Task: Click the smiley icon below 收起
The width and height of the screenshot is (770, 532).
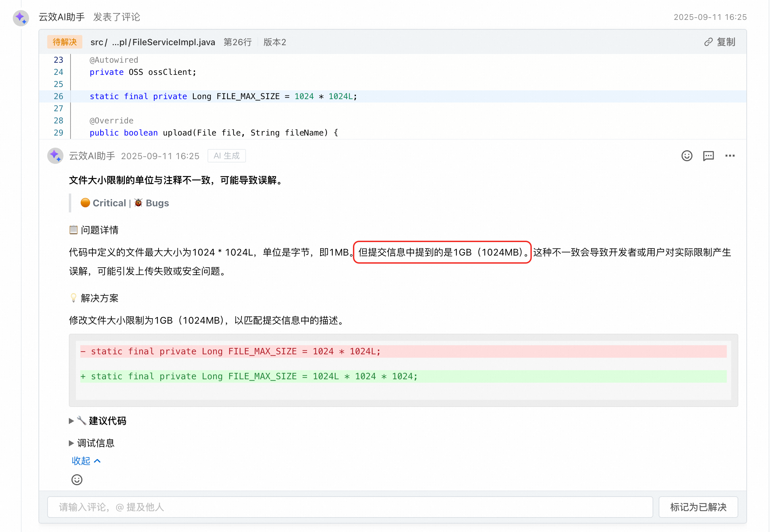Action: 77,479
